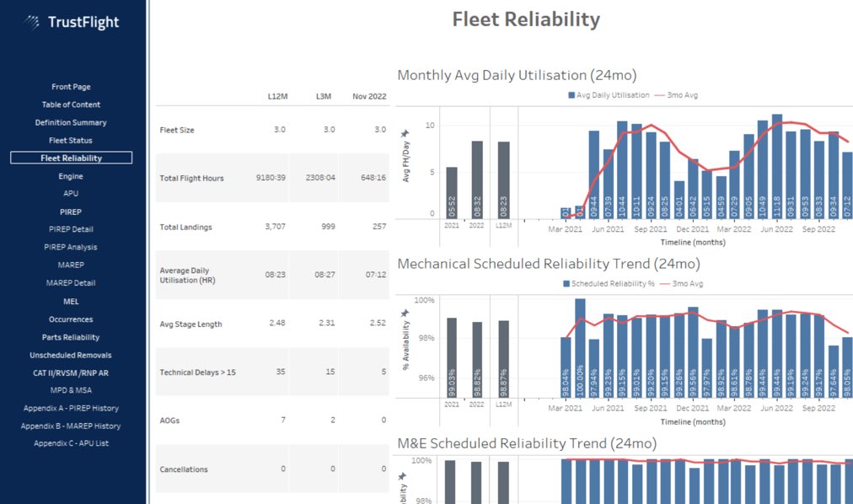Click the 9180:39 flight hours value
The height and width of the screenshot is (504, 853).
click(x=271, y=178)
